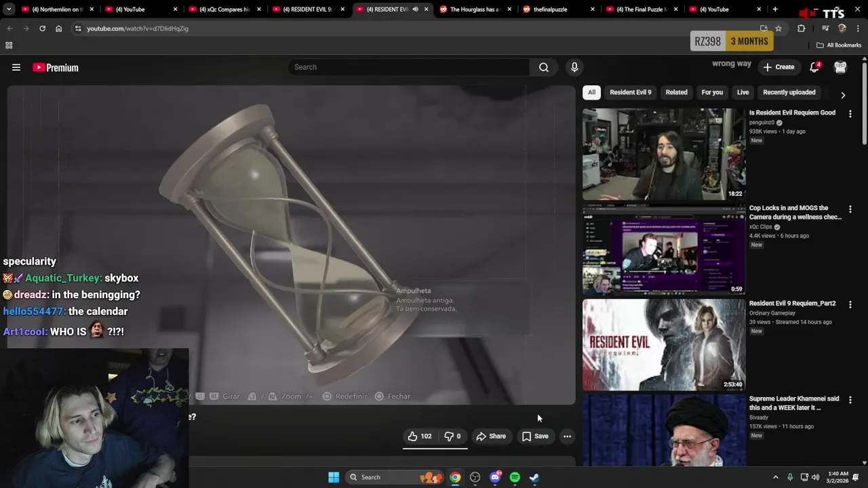The width and height of the screenshot is (868, 488).
Task: Select the Related filter chip
Action: coord(676,92)
